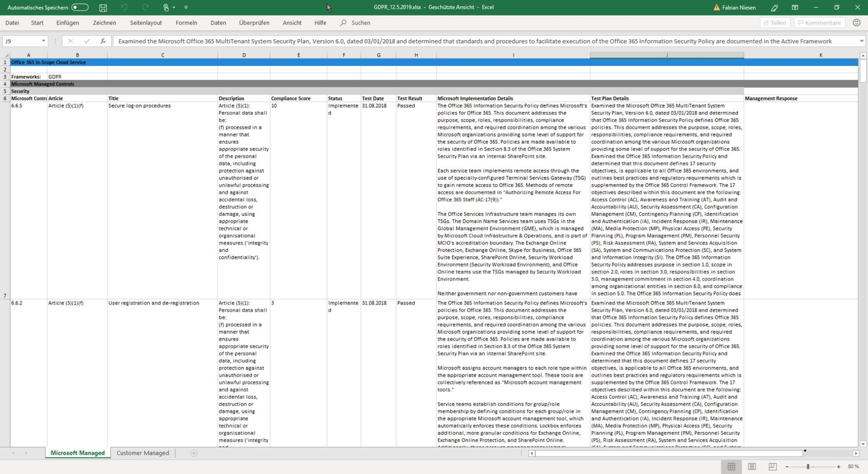Open the Start ribbon tab
Image resolution: width=868 pixels, height=474 pixels.
37,23
